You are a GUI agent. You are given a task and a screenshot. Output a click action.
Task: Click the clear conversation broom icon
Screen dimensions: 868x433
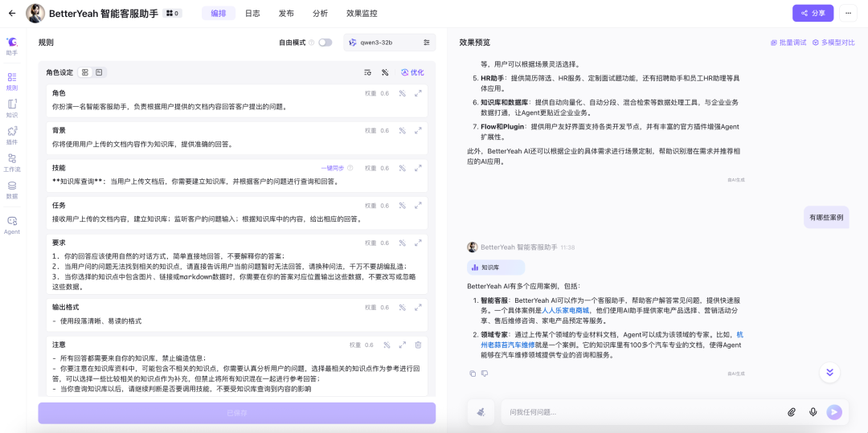pyautogui.click(x=481, y=412)
